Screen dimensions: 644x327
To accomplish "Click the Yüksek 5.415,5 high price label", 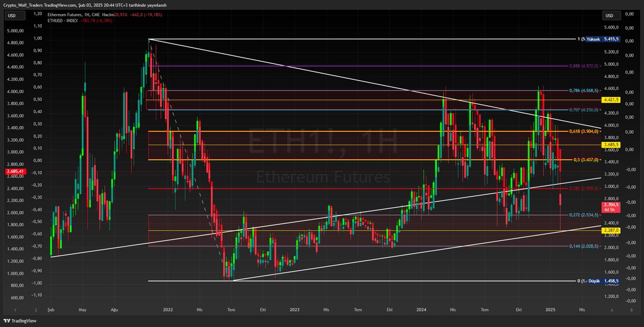I will tap(603, 39).
